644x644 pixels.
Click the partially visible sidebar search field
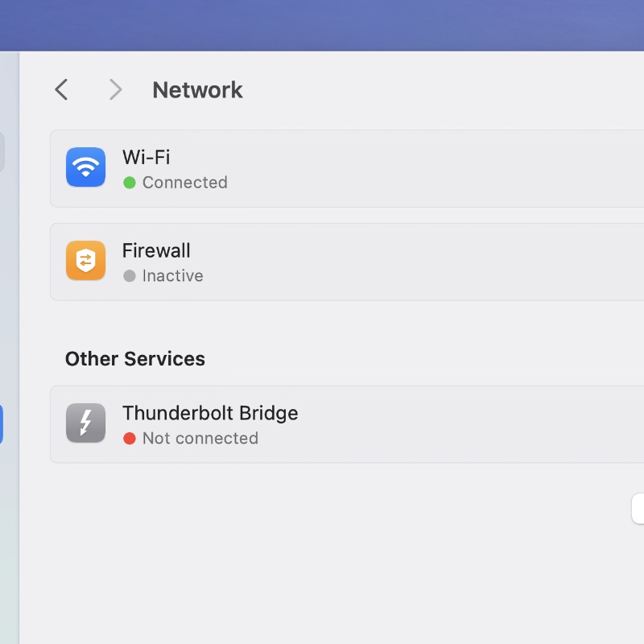[2, 152]
